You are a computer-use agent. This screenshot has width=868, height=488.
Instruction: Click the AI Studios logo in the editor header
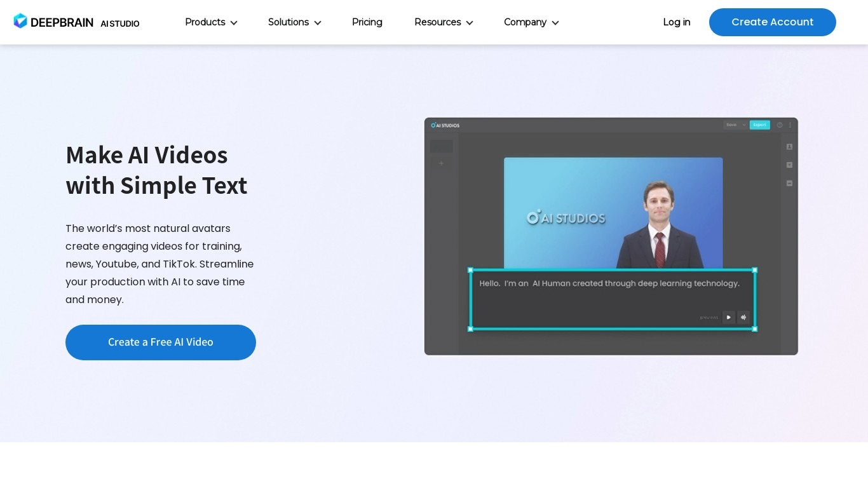(444, 125)
